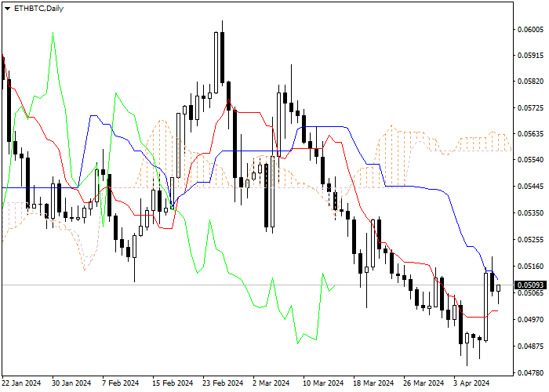Click the 0.04875 price axis label
Viewport: 549px width, 392px height.
(x=531, y=346)
